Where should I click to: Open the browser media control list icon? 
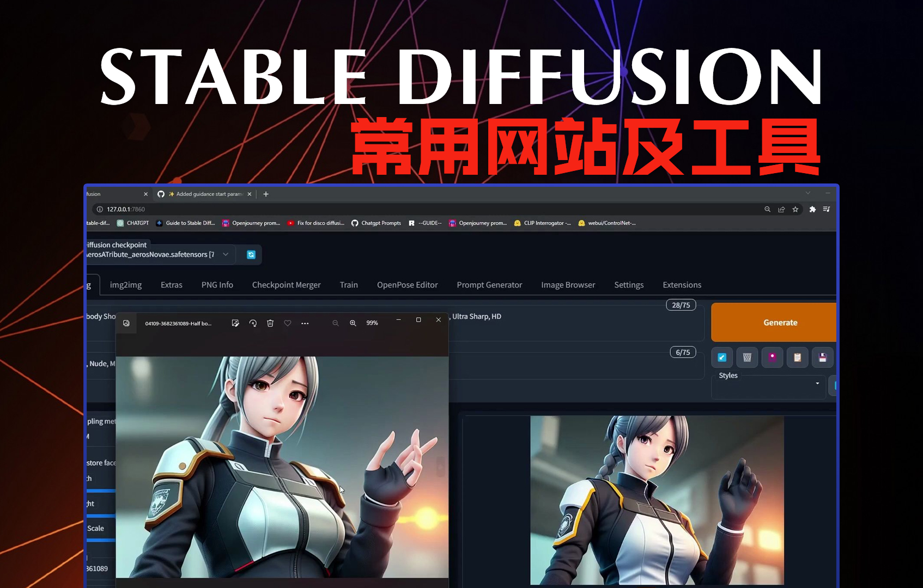[x=827, y=209]
